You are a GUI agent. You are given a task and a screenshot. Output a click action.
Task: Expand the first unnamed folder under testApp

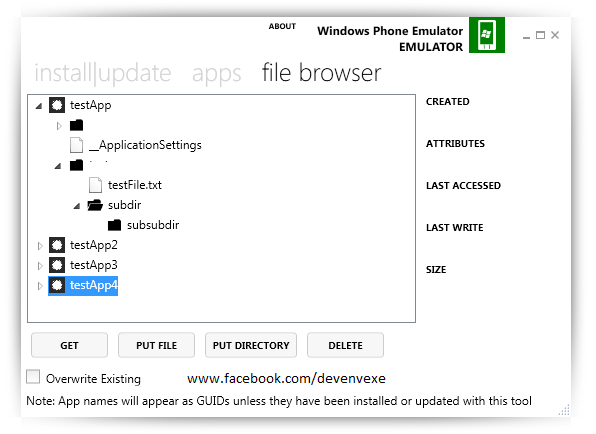59,125
